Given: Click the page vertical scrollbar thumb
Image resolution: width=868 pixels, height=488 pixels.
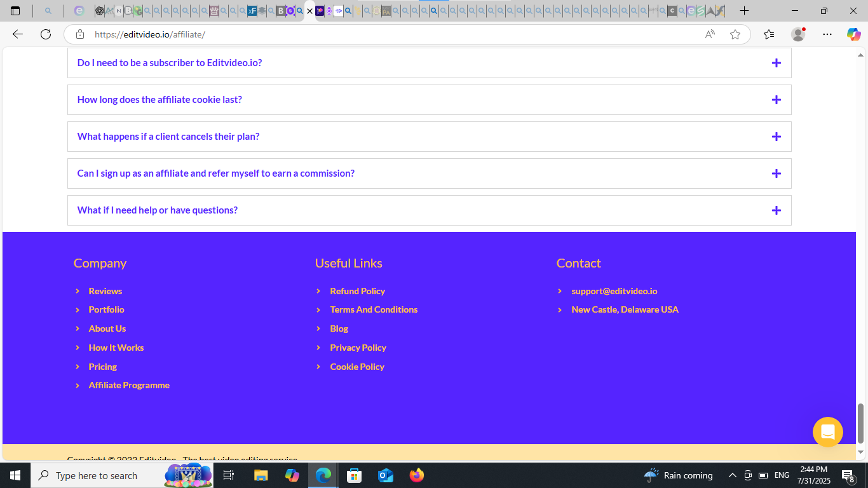Looking at the screenshot, I should pos(861,423).
